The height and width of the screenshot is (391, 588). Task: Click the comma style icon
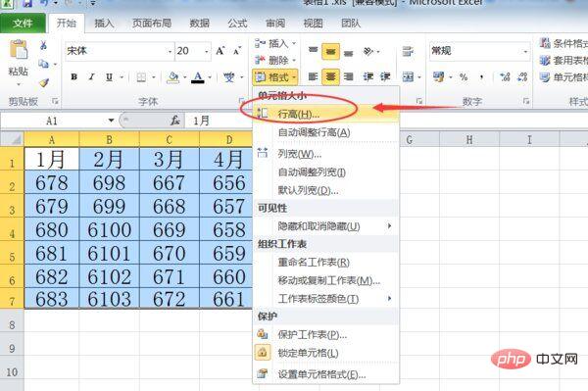481,77
